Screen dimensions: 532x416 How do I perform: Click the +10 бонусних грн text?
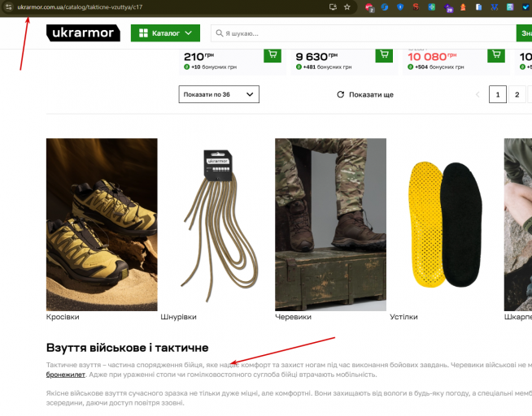214,67
